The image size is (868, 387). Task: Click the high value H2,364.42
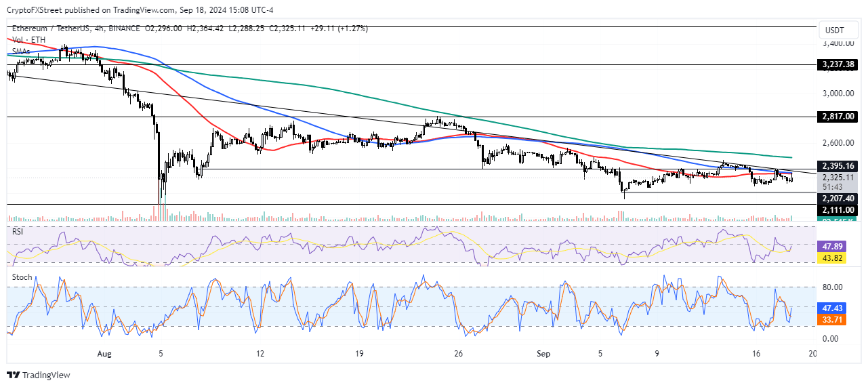[205, 28]
